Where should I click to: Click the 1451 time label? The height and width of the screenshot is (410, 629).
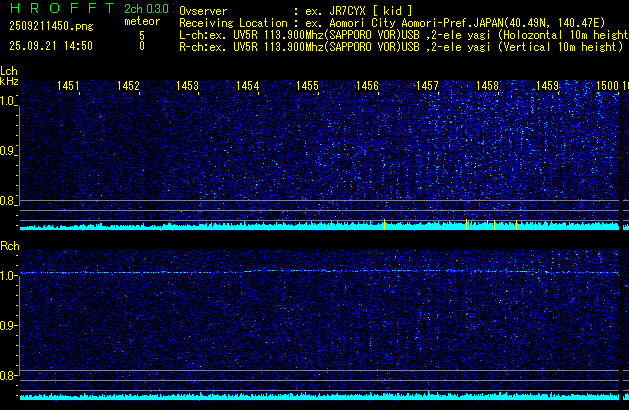point(68,87)
